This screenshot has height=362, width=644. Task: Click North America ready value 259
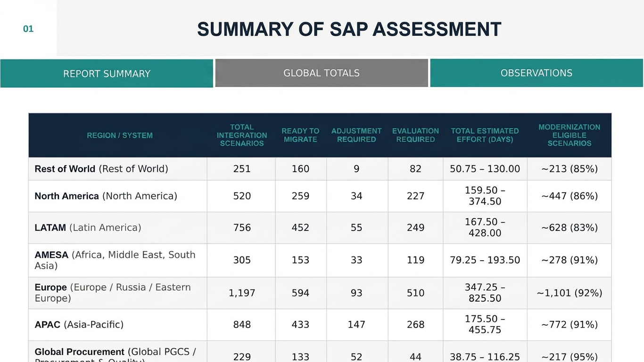pyautogui.click(x=300, y=196)
